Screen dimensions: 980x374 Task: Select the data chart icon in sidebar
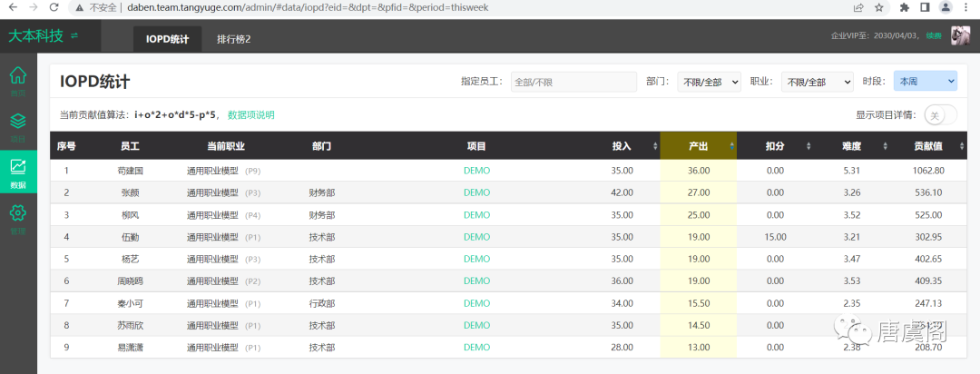[18, 166]
